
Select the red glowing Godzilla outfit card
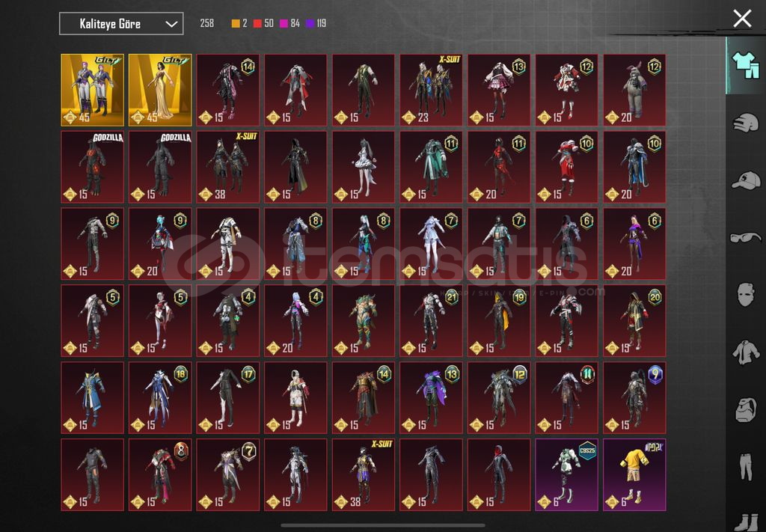pyautogui.click(x=92, y=167)
